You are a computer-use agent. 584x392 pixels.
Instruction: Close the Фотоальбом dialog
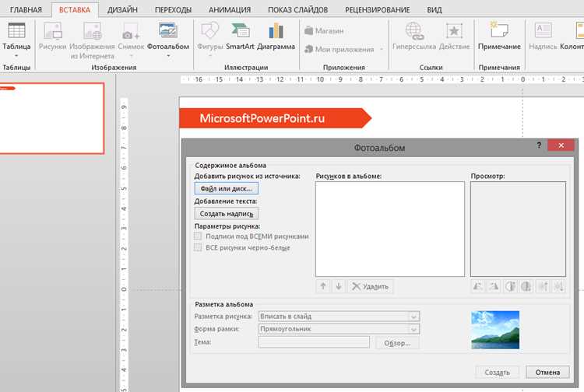click(561, 145)
